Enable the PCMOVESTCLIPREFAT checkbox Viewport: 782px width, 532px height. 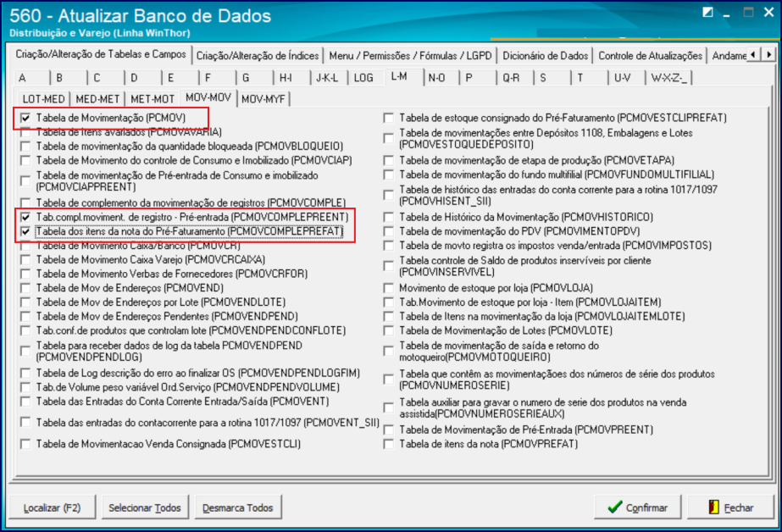point(389,118)
